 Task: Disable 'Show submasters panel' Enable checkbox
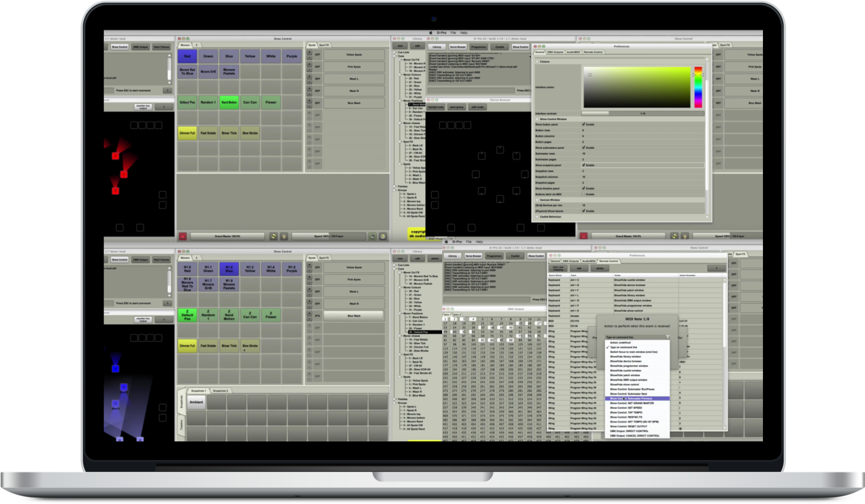(584, 147)
